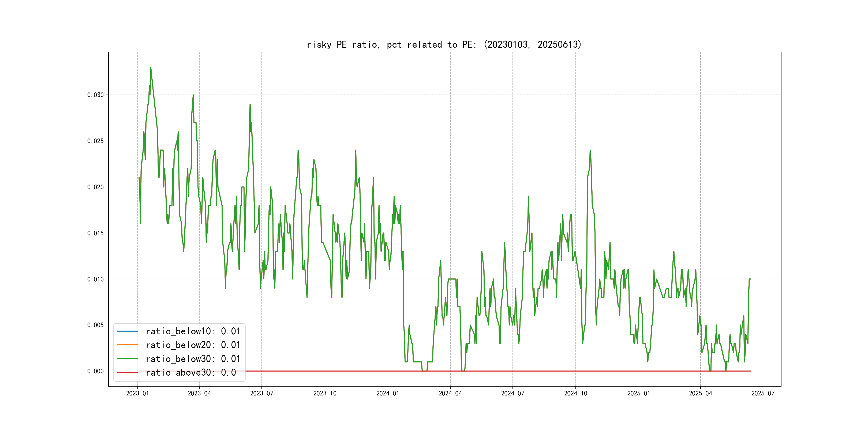Click the 0.015 y-axis tick label
Image resolution: width=868 pixels, height=434 pixels.
point(95,233)
